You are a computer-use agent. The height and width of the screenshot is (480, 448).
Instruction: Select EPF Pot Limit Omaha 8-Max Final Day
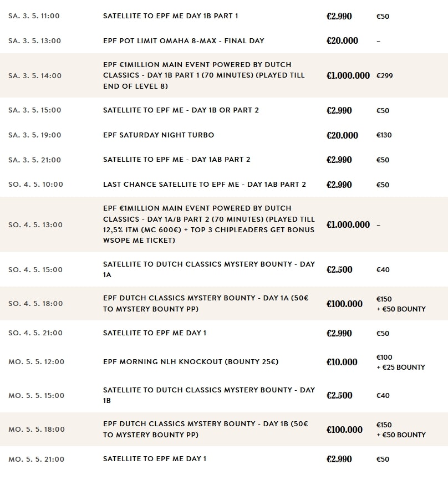pyautogui.click(x=184, y=40)
